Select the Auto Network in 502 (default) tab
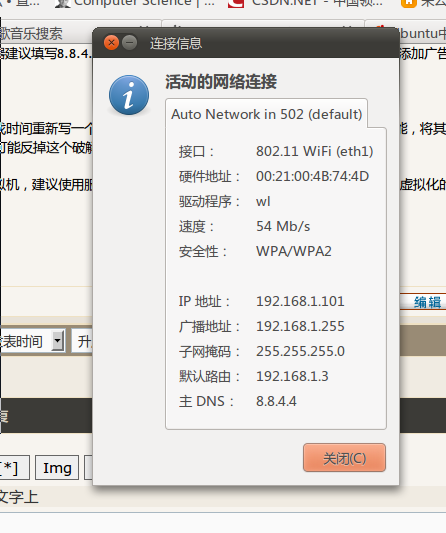This screenshot has width=446, height=533. pos(267,114)
